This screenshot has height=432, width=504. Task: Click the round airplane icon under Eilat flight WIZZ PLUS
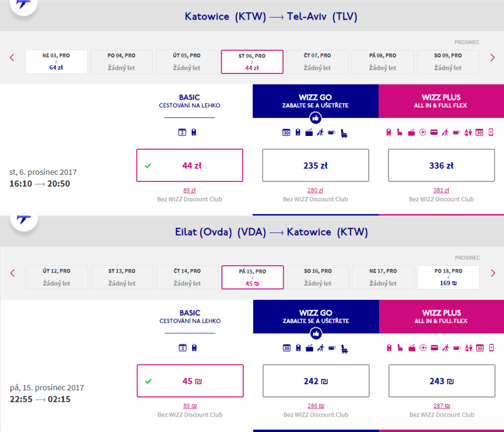point(422,348)
